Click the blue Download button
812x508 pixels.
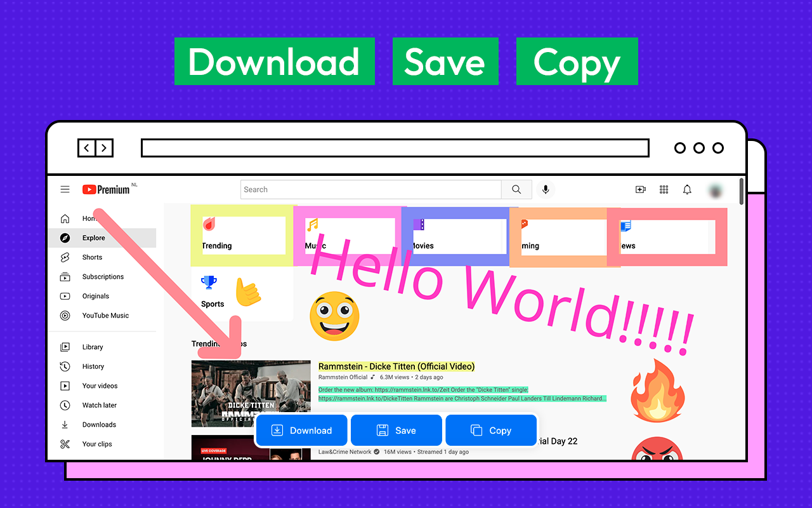(302, 431)
